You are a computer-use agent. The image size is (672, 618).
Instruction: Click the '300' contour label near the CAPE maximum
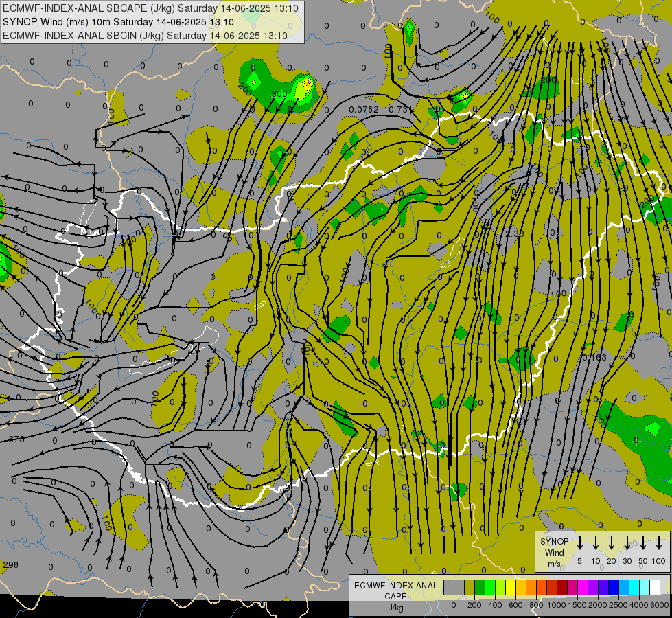279,94
